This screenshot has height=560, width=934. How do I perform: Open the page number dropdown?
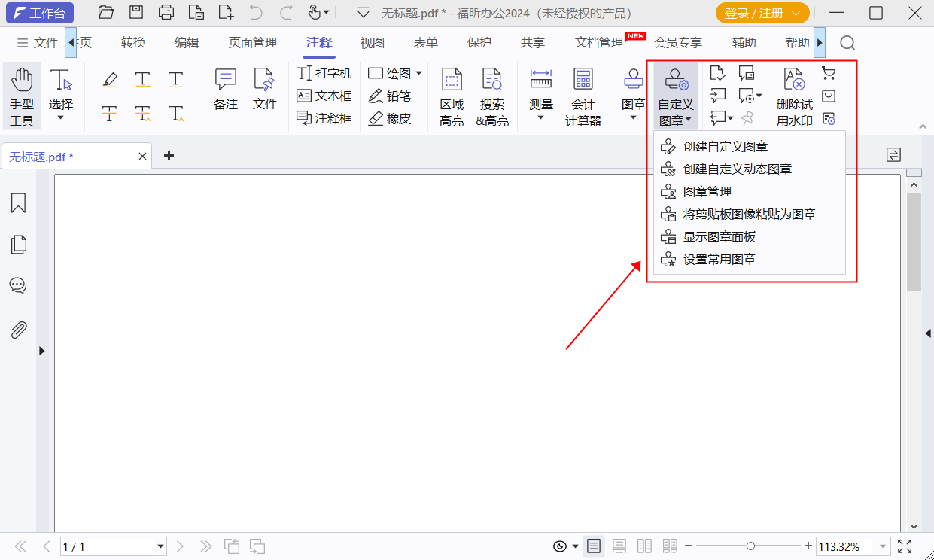pos(160,546)
